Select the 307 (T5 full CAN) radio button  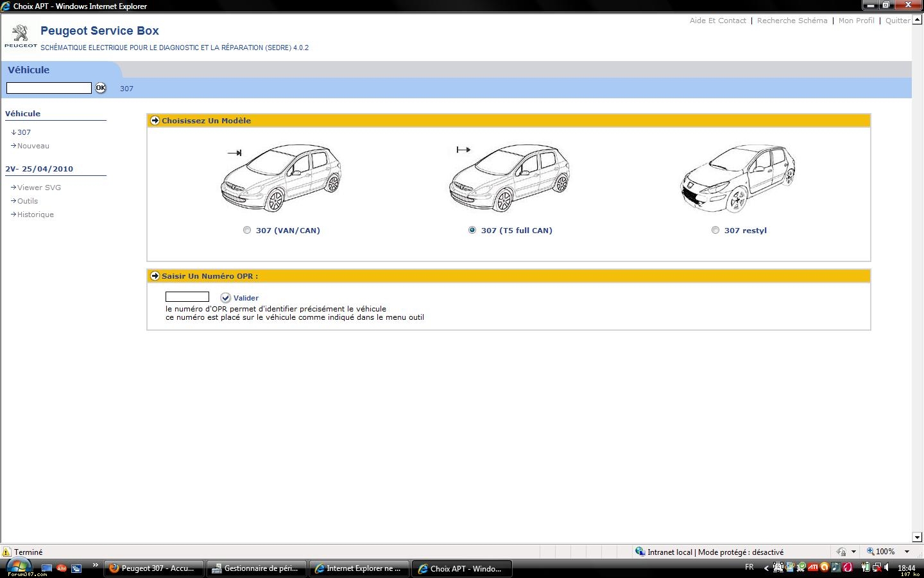pos(472,230)
